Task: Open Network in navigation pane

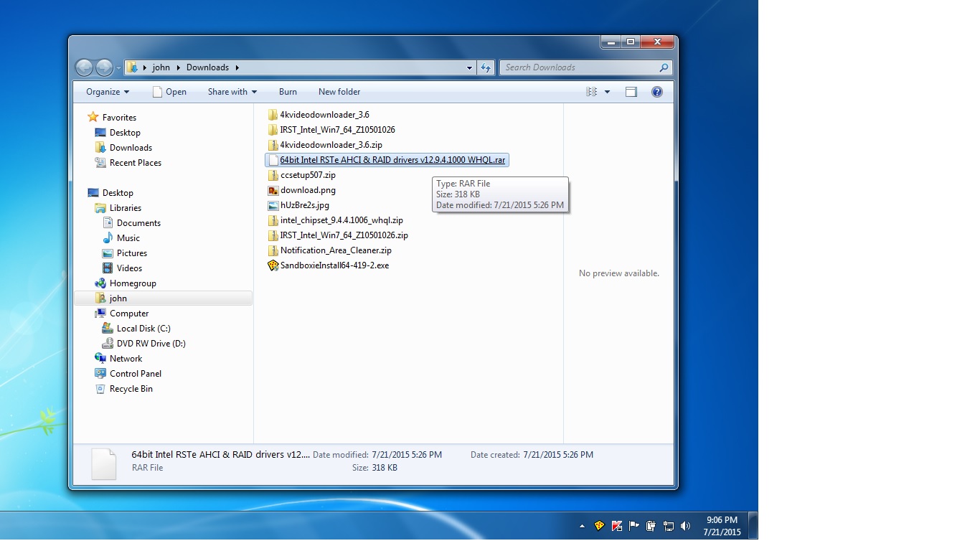Action: tap(126, 359)
